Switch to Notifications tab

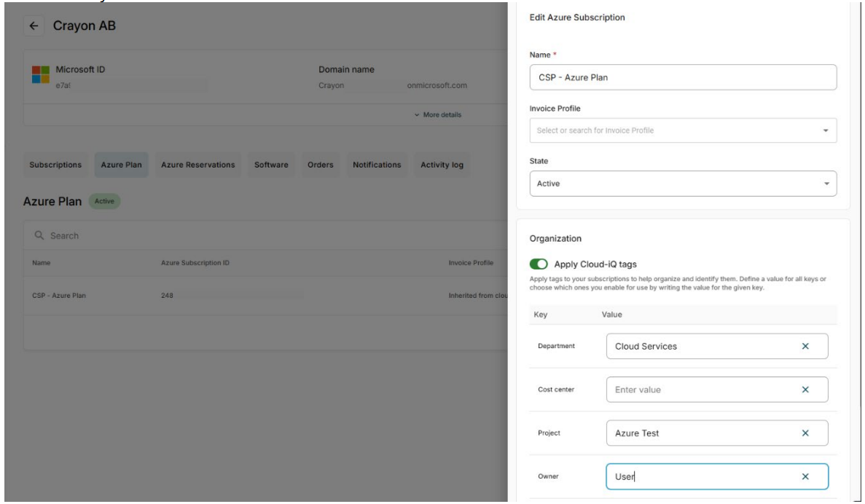click(x=377, y=165)
